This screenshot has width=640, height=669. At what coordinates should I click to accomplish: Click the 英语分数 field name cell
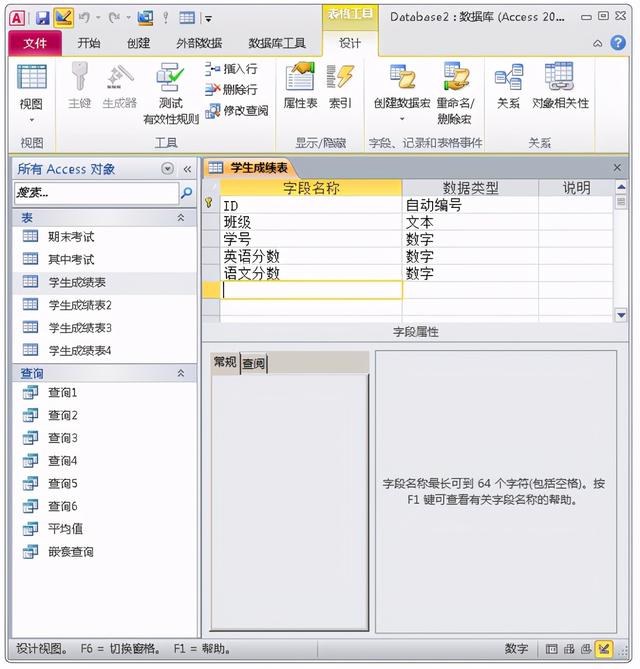311,256
